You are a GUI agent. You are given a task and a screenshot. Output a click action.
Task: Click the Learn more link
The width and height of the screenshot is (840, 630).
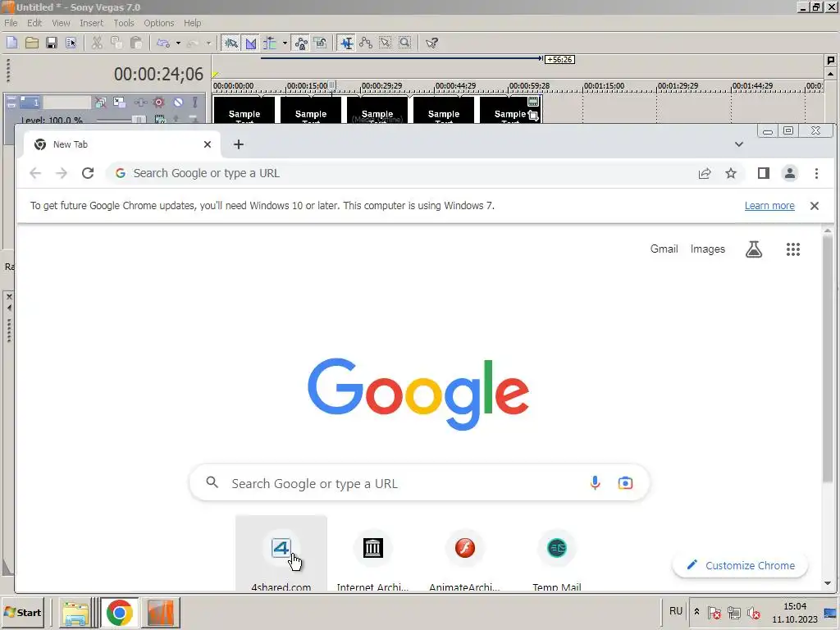769,206
